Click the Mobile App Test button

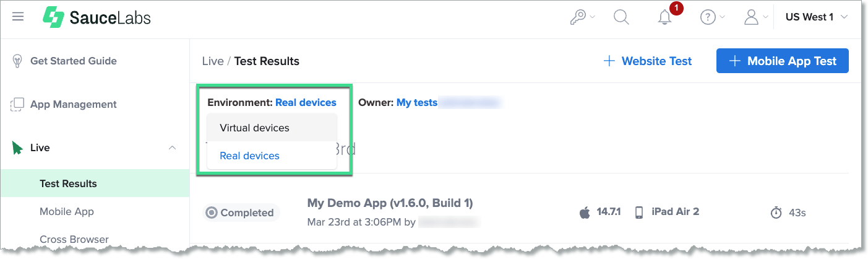782,61
